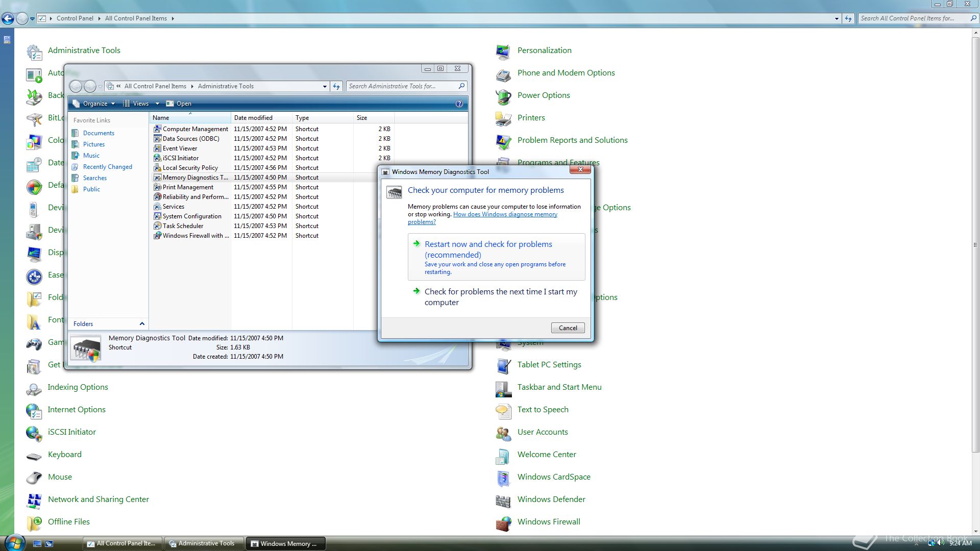This screenshot has width=980, height=551.
Task: Open Documents favorite link
Action: 99,133
